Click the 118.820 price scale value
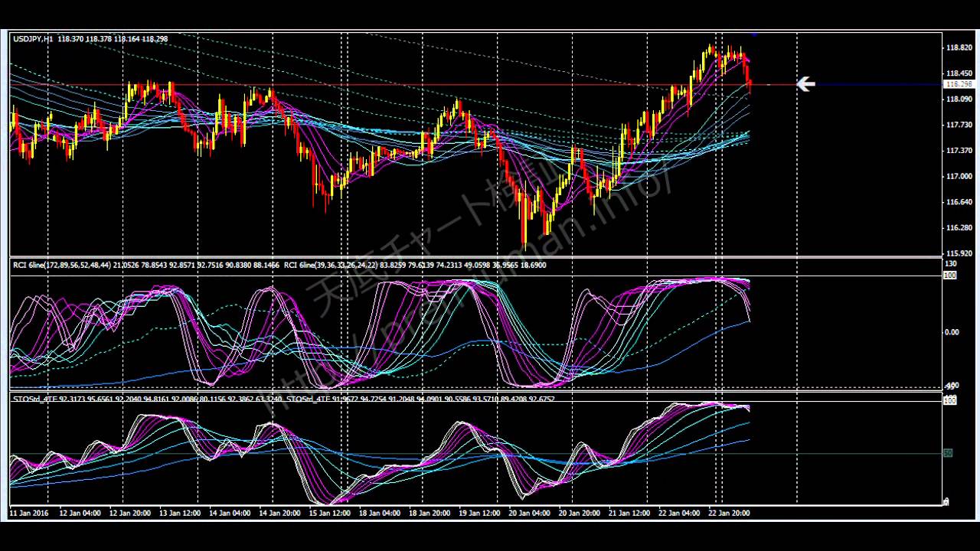980x551 pixels. pyautogui.click(x=959, y=47)
